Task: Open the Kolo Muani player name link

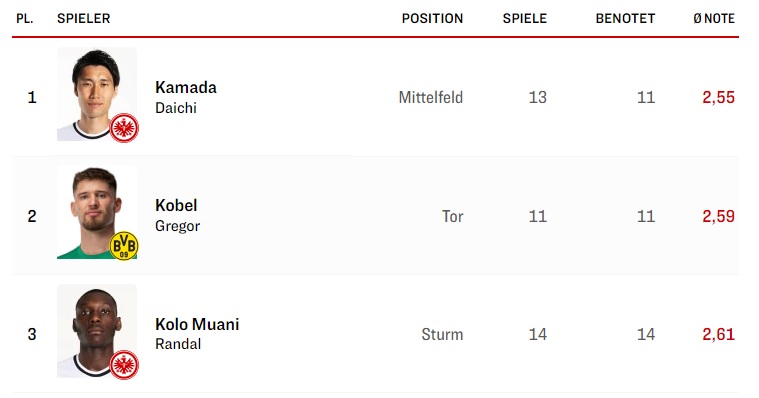Action: point(197,324)
